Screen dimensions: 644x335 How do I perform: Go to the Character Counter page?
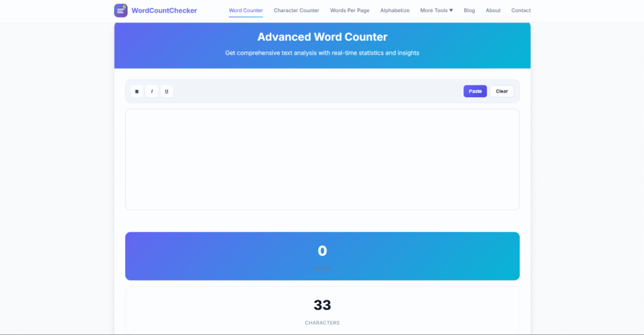(x=296, y=11)
